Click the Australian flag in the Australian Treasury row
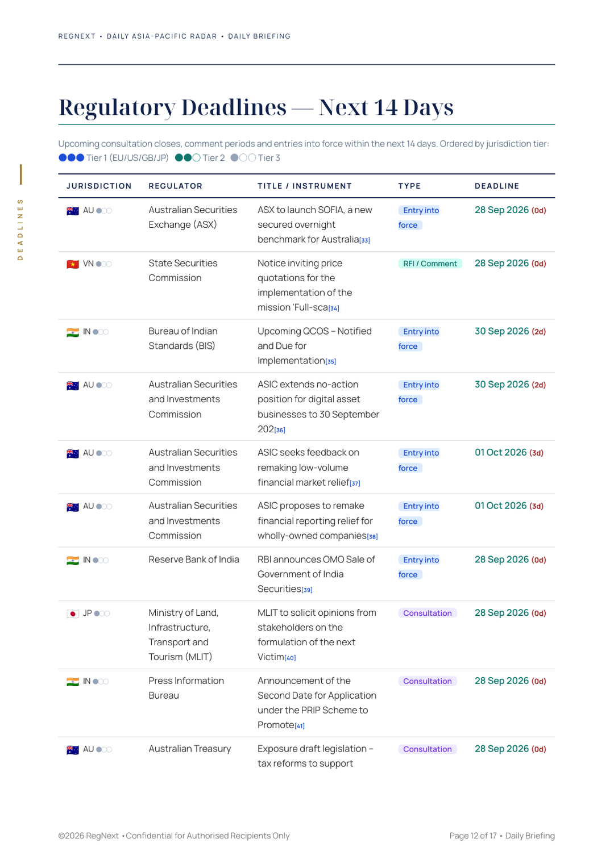Viewport: 614px width, 868px height. click(73, 750)
